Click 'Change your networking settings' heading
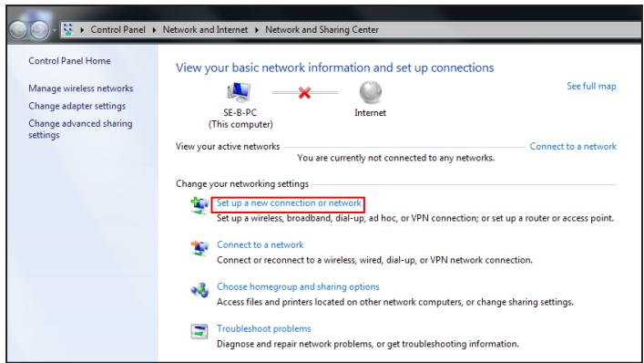This screenshot has width=644, height=363. pos(242,183)
